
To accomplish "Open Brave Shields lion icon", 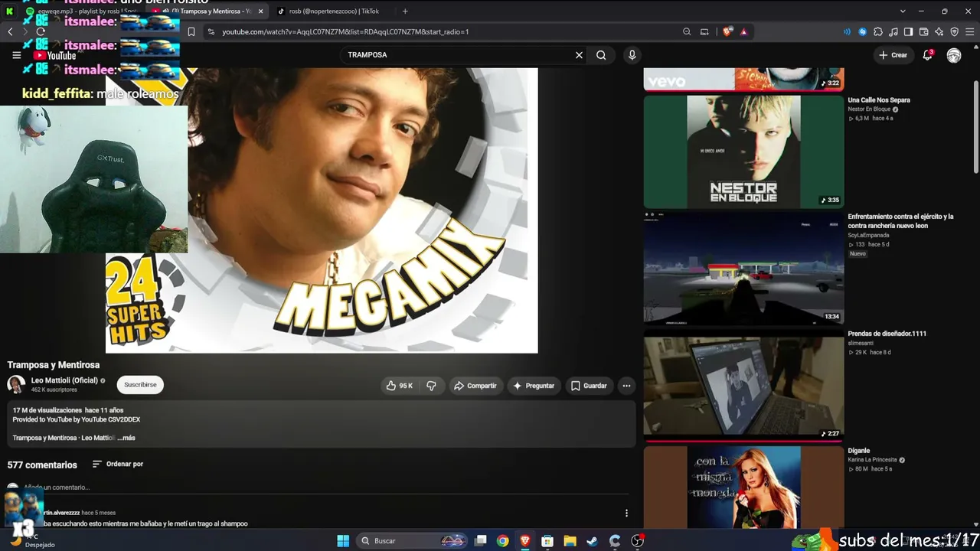I will coord(726,32).
